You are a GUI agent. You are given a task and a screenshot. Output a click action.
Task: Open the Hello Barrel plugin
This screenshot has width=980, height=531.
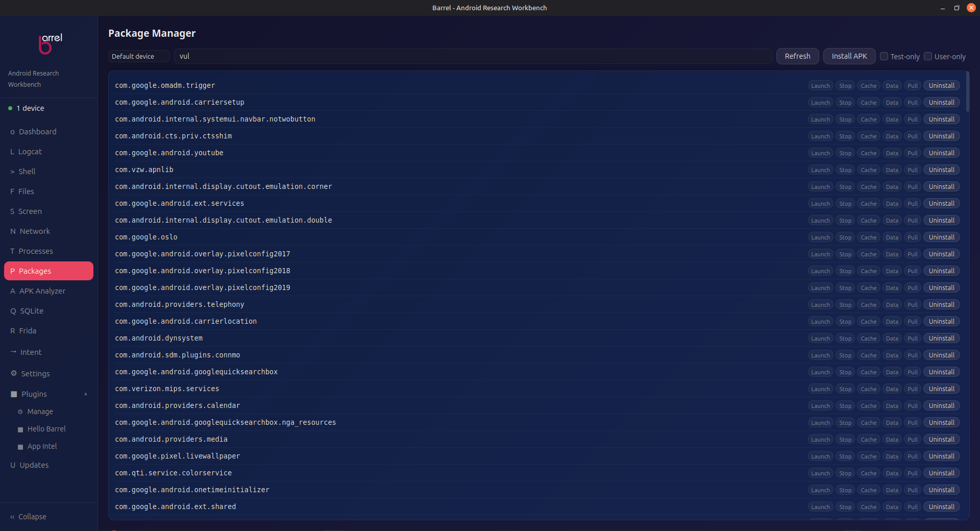48,429
